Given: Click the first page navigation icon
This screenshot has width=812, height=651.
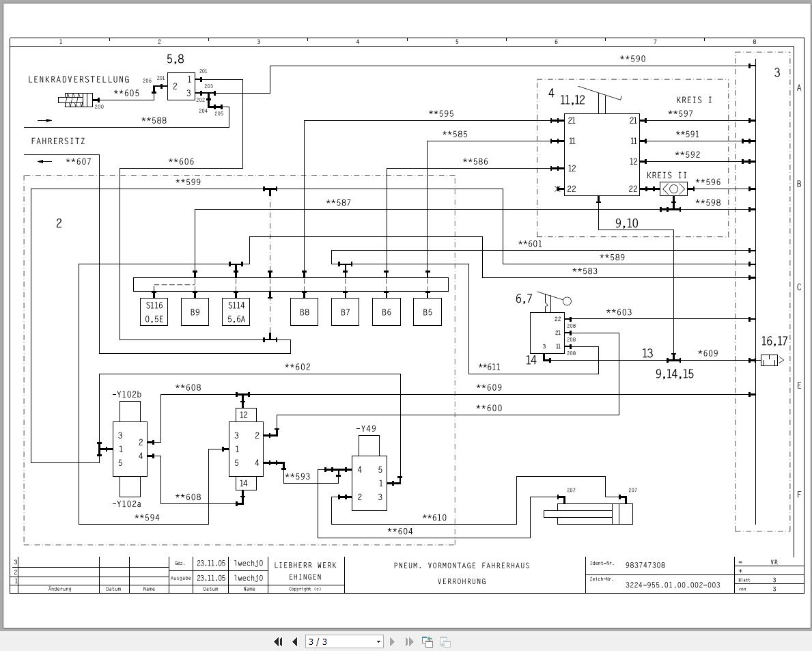Looking at the screenshot, I should pos(278,642).
